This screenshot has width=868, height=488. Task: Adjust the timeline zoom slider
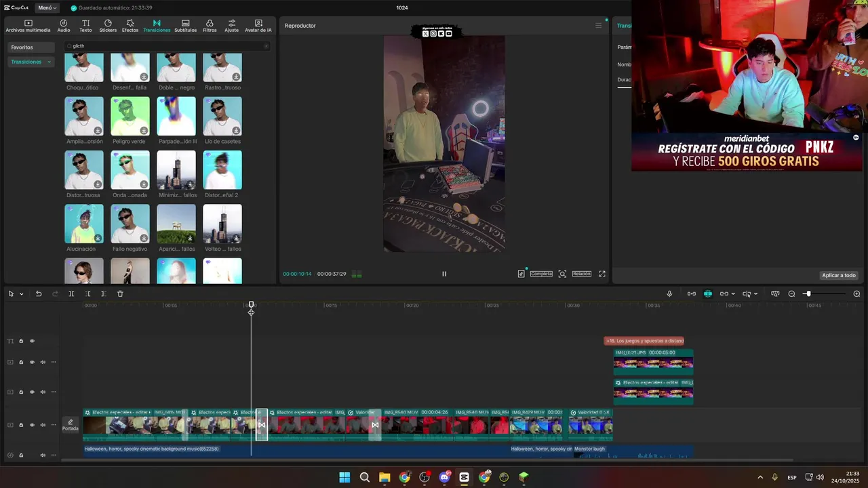coord(808,293)
